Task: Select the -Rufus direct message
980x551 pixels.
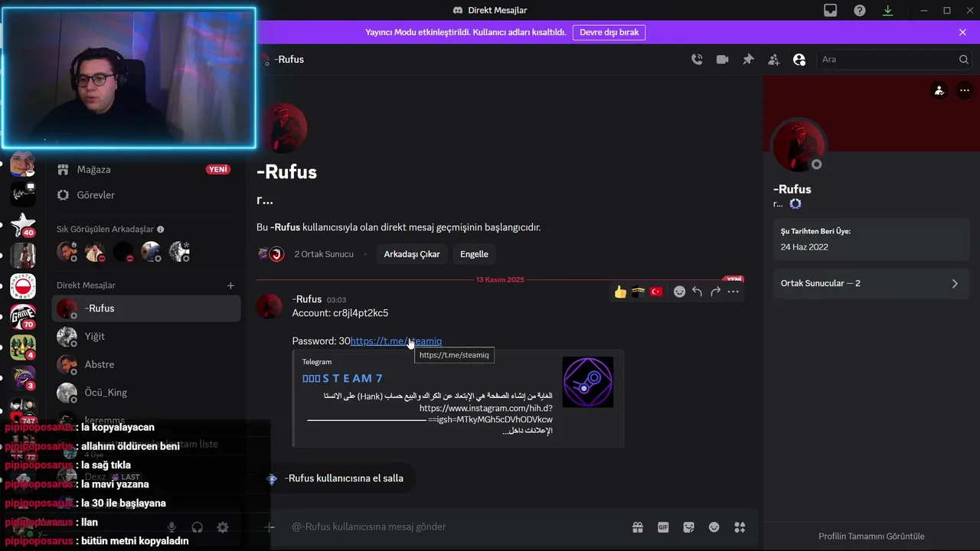Action: click(x=145, y=308)
